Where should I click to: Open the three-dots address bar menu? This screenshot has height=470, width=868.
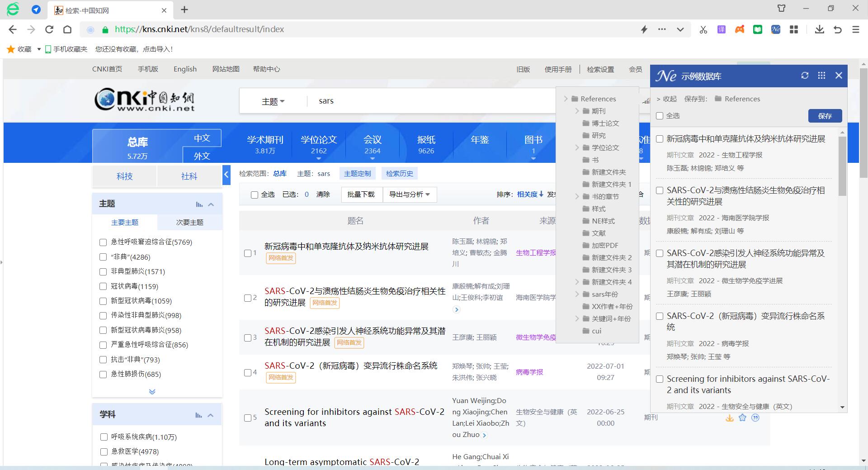pyautogui.click(x=662, y=29)
